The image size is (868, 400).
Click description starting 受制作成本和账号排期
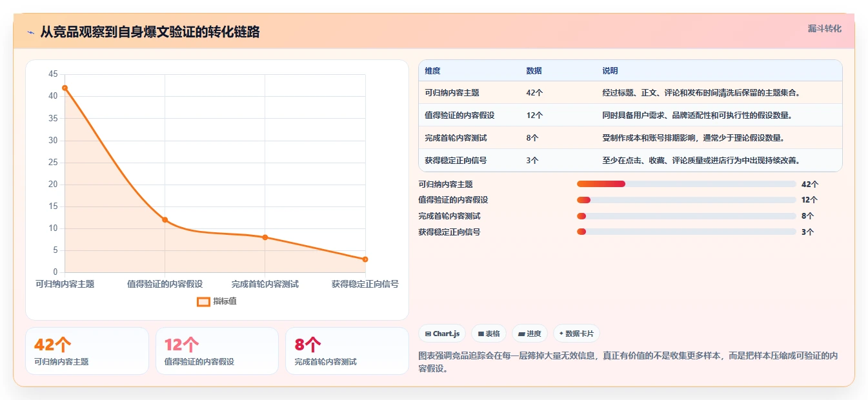click(693, 138)
